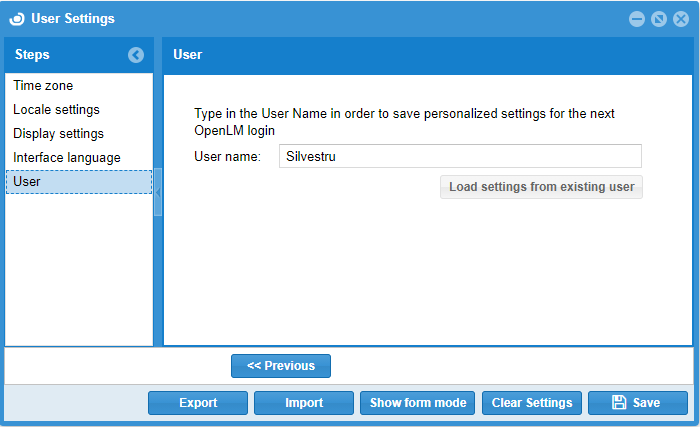Select the Time zone step
The width and height of the screenshot is (700, 427).
click(43, 86)
